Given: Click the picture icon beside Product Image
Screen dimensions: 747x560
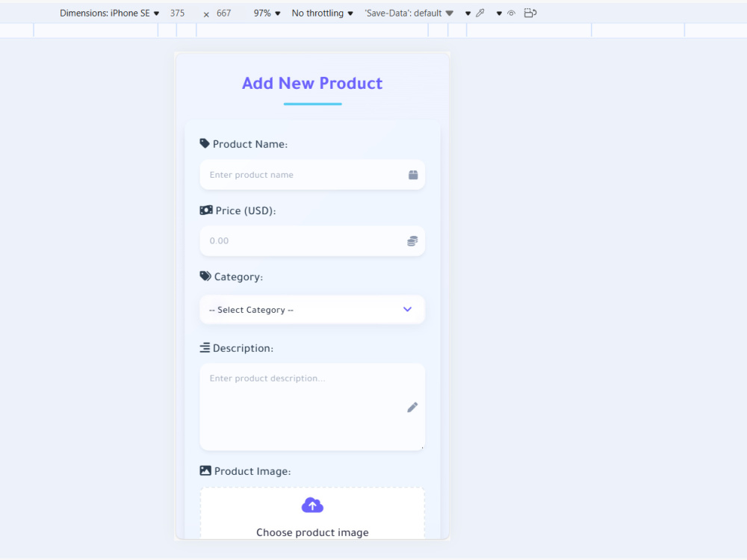Looking at the screenshot, I should click(205, 470).
